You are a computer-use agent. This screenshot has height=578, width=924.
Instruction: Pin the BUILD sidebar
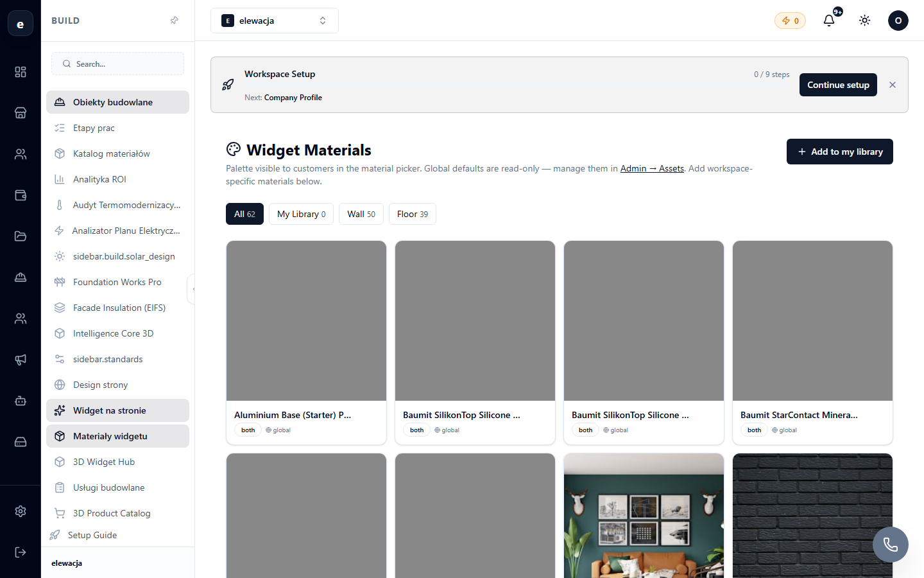(174, 21)
